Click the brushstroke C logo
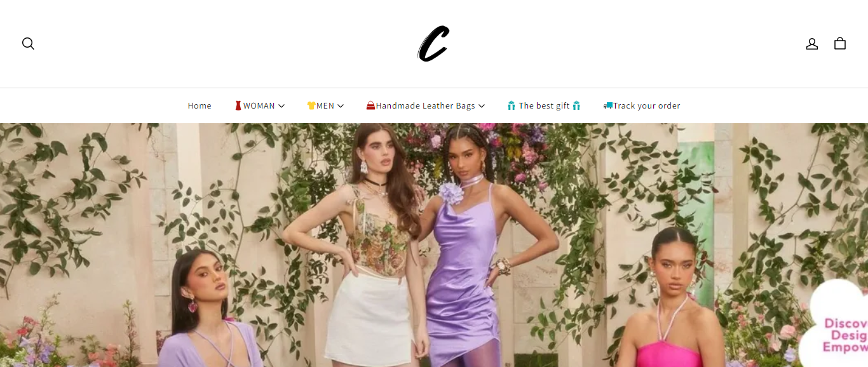868x367 pixels. click(434, 43)
